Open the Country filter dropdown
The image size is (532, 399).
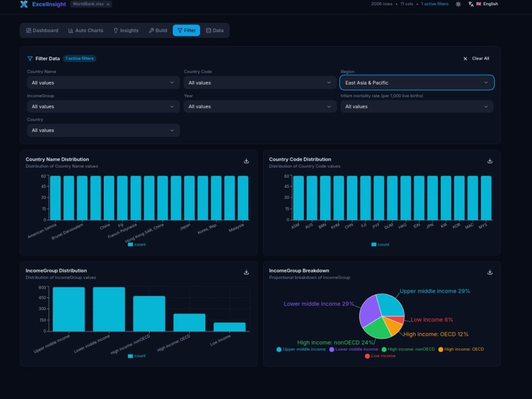click(103, 130)
